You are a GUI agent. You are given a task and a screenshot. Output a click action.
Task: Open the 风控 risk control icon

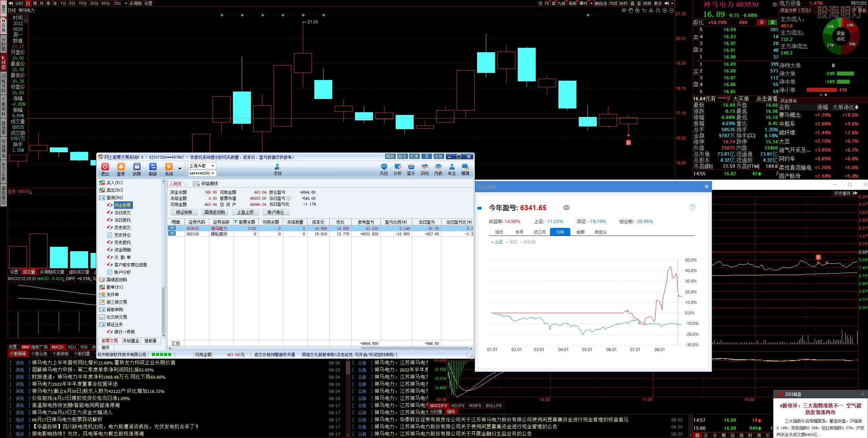(x=384, y=169)
